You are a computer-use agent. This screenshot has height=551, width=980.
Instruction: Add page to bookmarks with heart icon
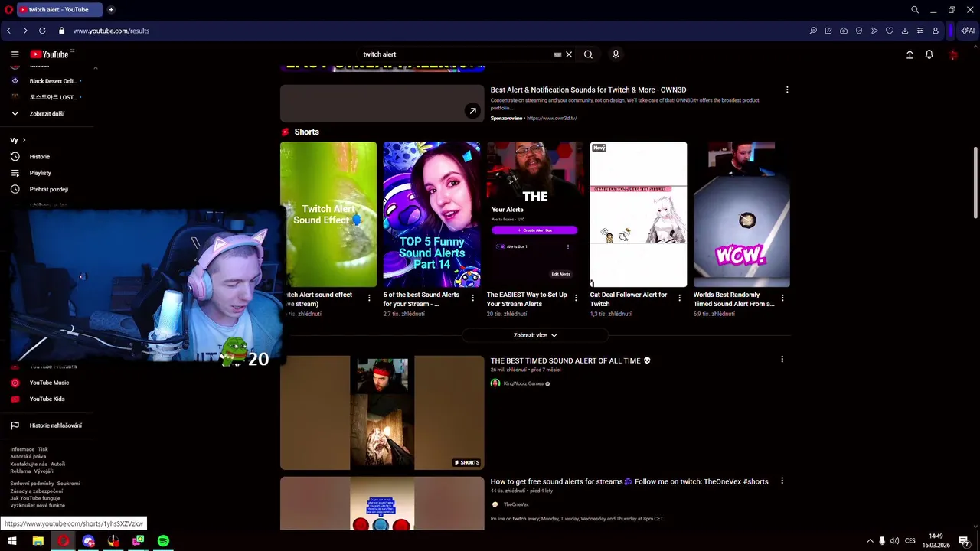(x=890, y=31)
